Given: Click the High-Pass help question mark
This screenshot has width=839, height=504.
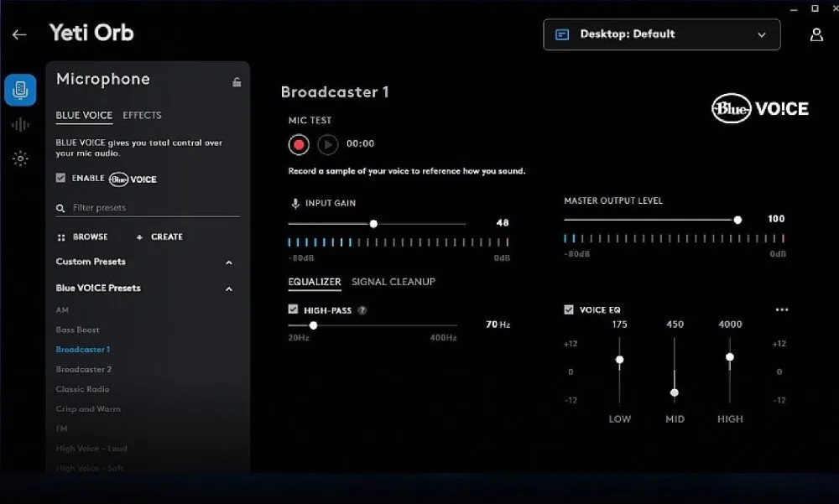Looking at the screenshot, I should coord(362,310).
